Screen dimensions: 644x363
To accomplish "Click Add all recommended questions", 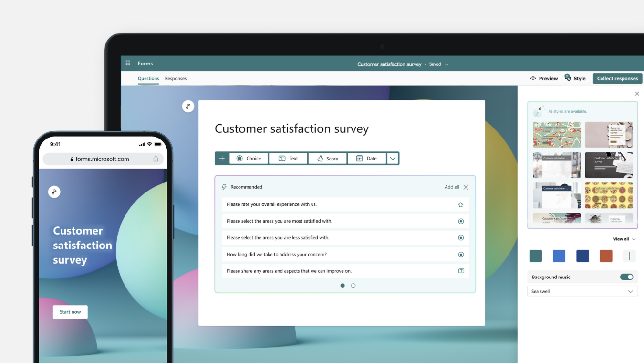I will tap(452, 187).
